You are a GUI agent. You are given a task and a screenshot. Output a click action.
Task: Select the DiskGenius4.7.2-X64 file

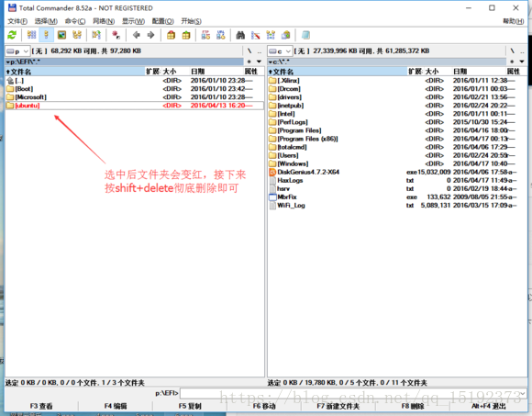click(x=397, y=172)
